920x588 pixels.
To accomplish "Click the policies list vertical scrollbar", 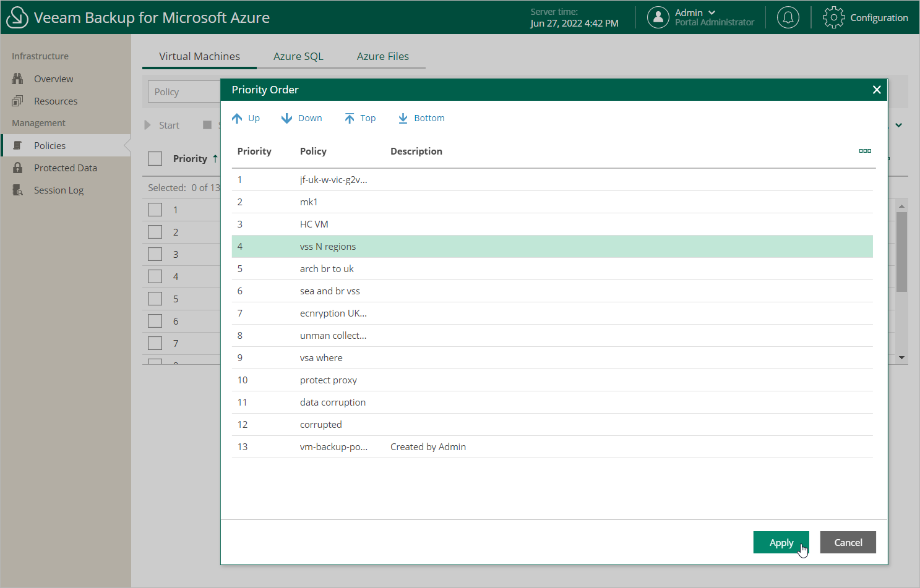I will [901, 251].
